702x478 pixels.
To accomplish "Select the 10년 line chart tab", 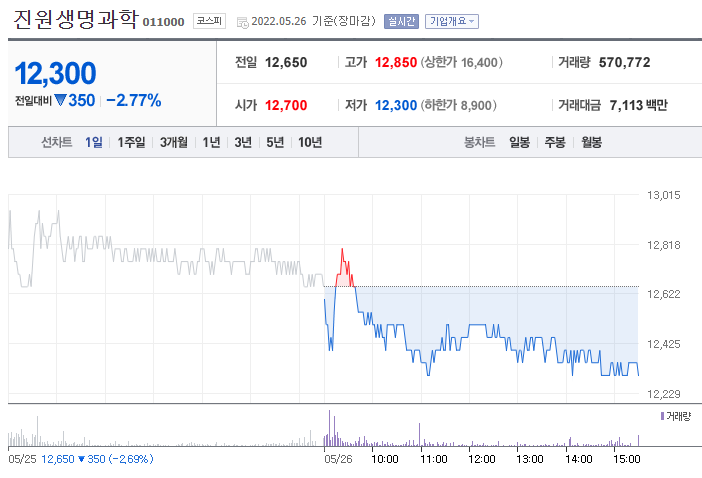I will tap(310, 142).
